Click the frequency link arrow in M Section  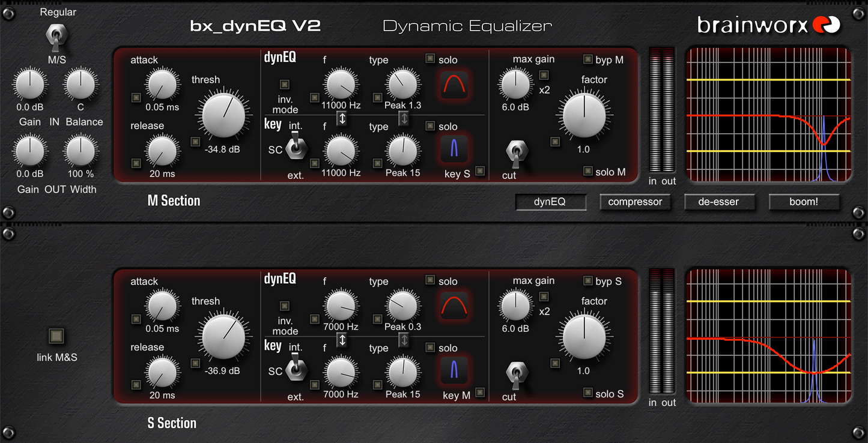tap(341, 118)
